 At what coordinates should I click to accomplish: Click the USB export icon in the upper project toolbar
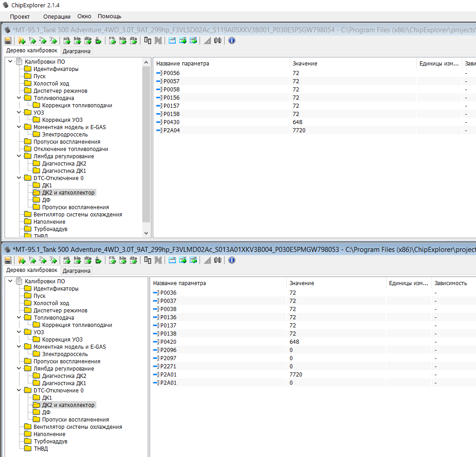(x=98, y=40)
